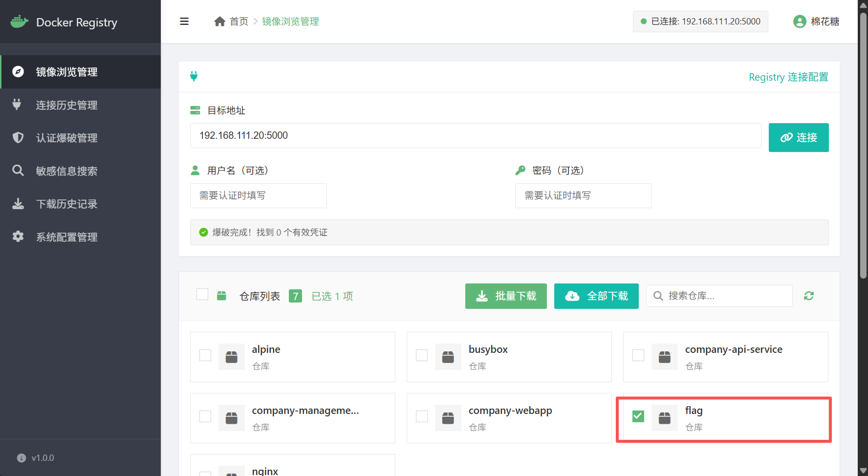The width and height of the screenshot is (868, 476).
Task: Toggle the select-all checkbox for 仓库列表
Action: pos(202,294)
